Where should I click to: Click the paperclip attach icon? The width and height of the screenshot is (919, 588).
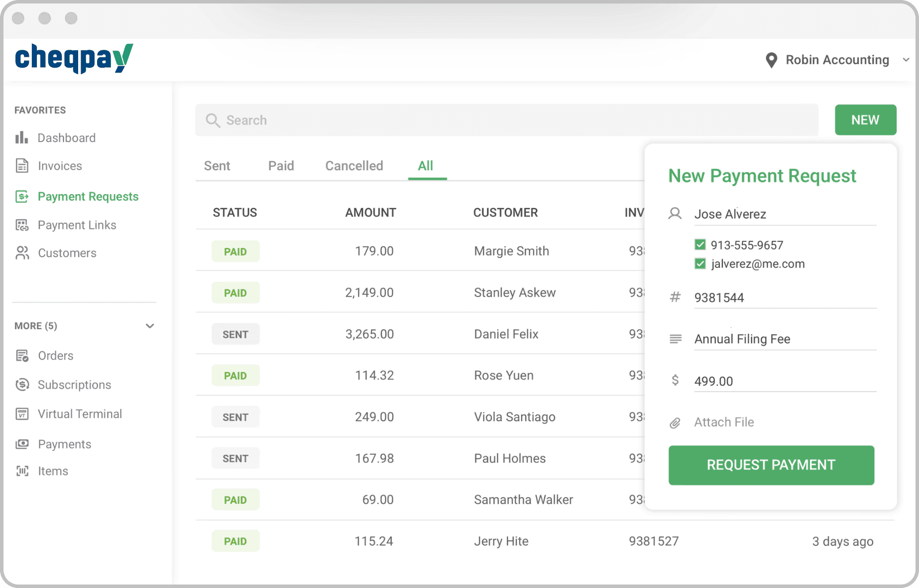(x=675, y=423)
